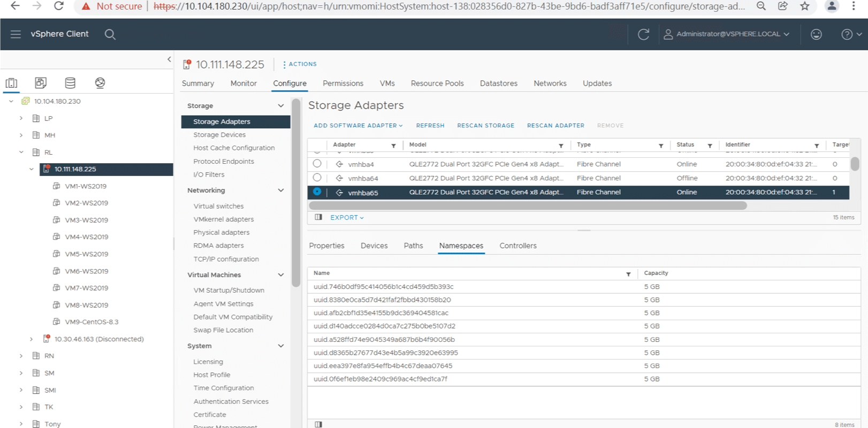
Task: Switch to Storage inventory view
Action: (70, 83)
